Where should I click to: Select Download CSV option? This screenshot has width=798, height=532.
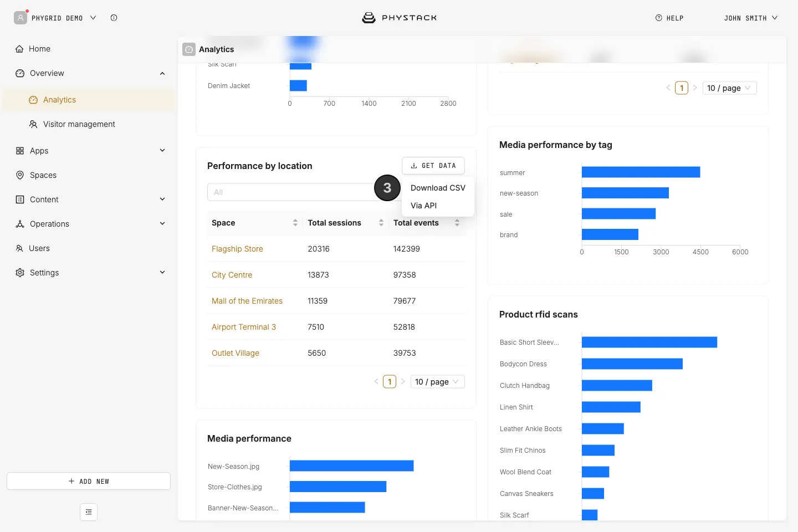(x=438, y=188)
